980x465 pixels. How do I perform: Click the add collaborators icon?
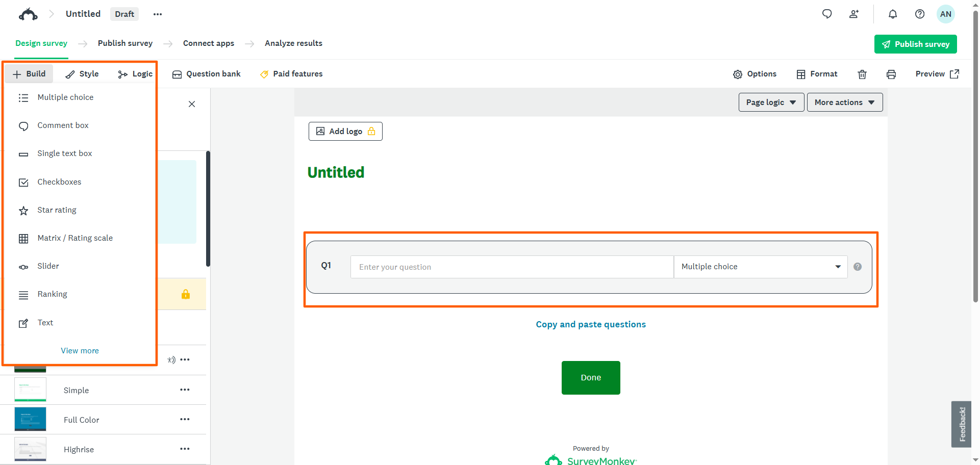coord(854,14)
